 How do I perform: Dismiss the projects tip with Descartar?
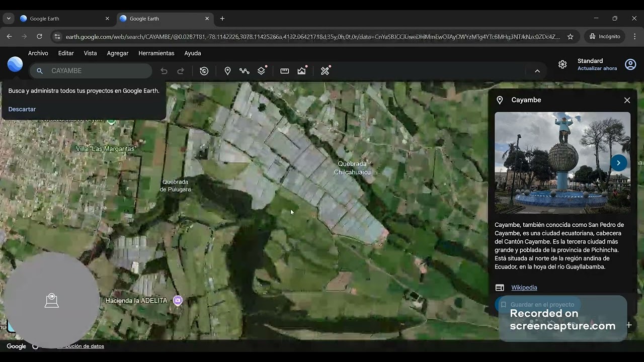(x=22, y=109)
